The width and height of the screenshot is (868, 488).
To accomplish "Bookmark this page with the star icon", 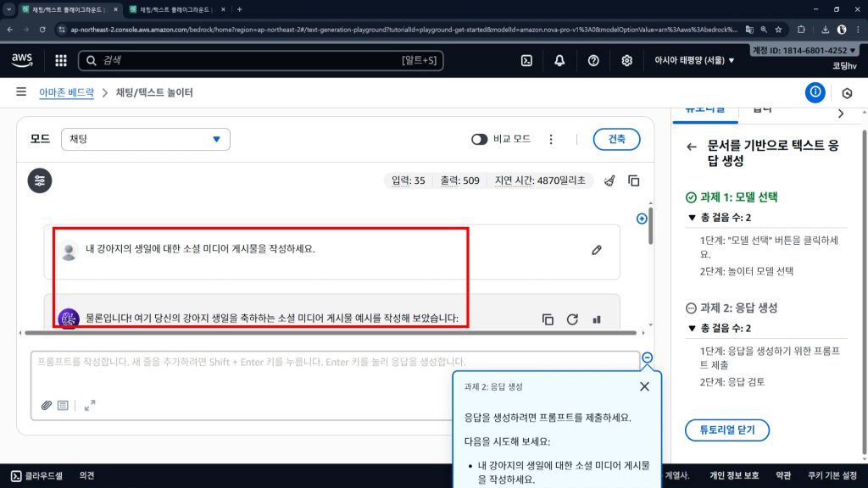I will click(x=778, y=30).
